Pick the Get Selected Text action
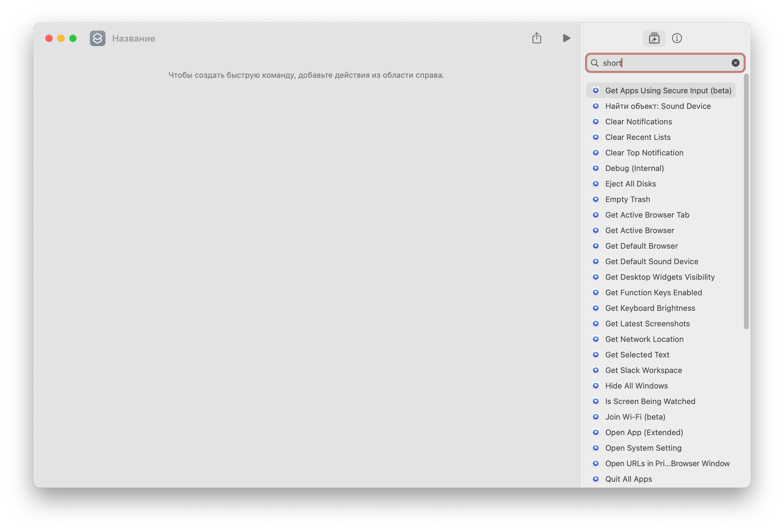The height and width of the screenshot is (532, 784). coord(637,355)
